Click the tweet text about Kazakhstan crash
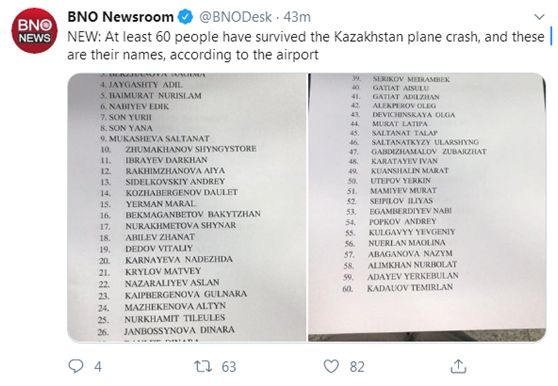 [x=306, y=46]
